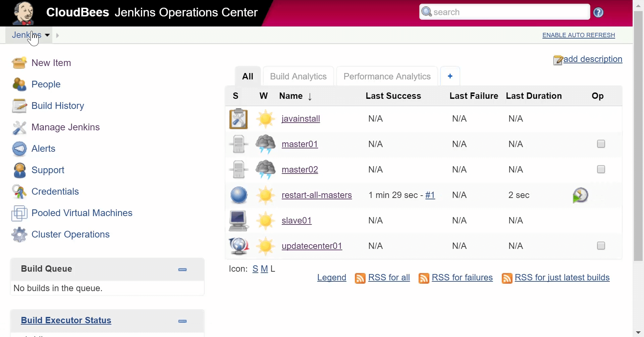Image resolution: width=644 pixels, height=337 pixels.
Task: Open the Build Executor Status link
Action: pyautogui.click(x=66, y=320)
